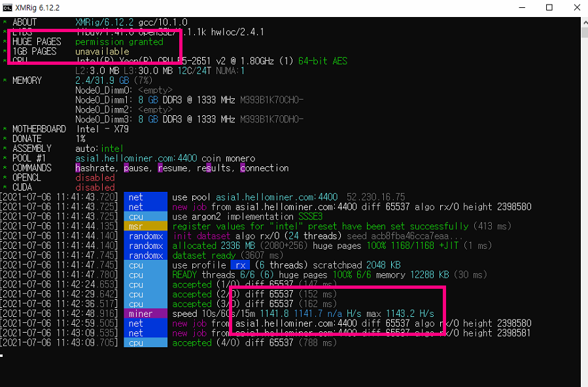Click pool address asia1.hellominer.com:4400 in POOL #1 line
588x387 pixels.
click(136, 158)
